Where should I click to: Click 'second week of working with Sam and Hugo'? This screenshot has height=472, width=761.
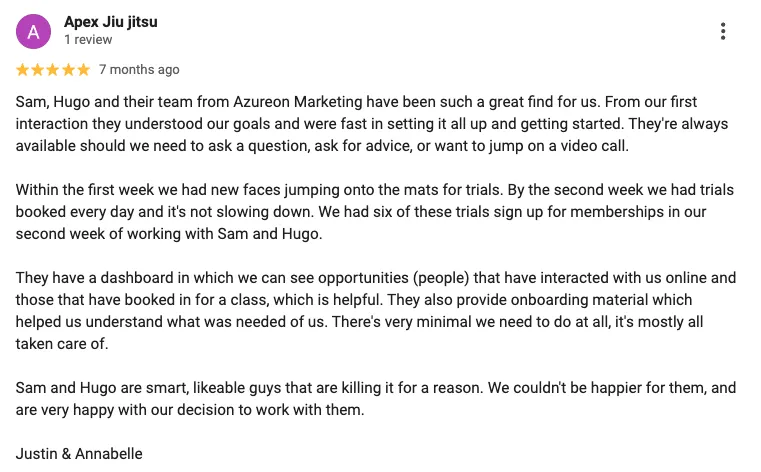(168, 234)
